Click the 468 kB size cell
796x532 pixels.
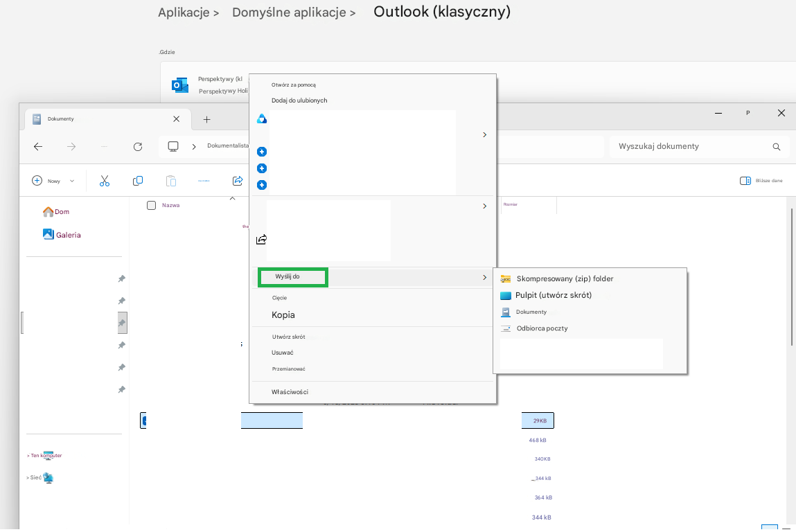click(538, 440)
